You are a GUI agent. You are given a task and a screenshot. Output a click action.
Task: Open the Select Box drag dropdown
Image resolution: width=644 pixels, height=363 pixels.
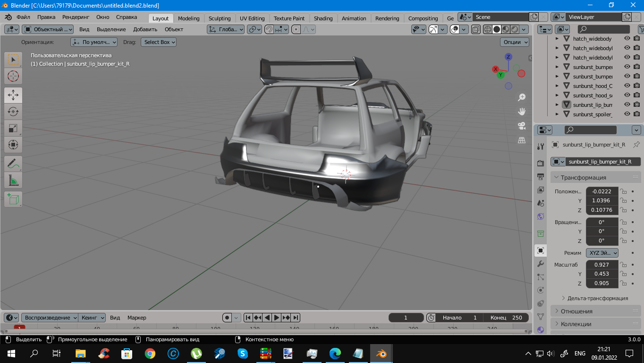[159, 42]
